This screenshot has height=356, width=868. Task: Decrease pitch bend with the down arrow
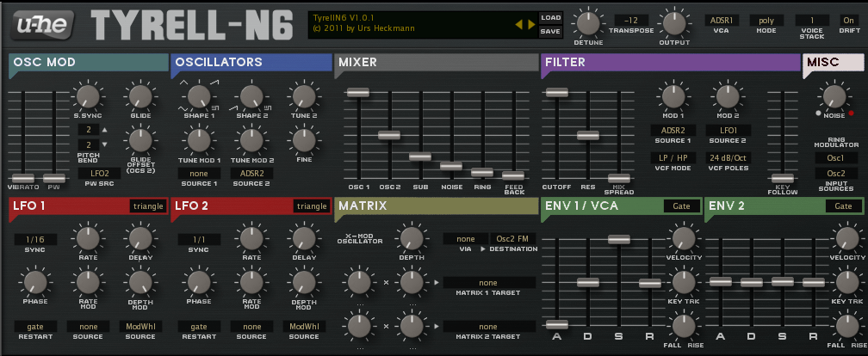click(x=105, y=144)
